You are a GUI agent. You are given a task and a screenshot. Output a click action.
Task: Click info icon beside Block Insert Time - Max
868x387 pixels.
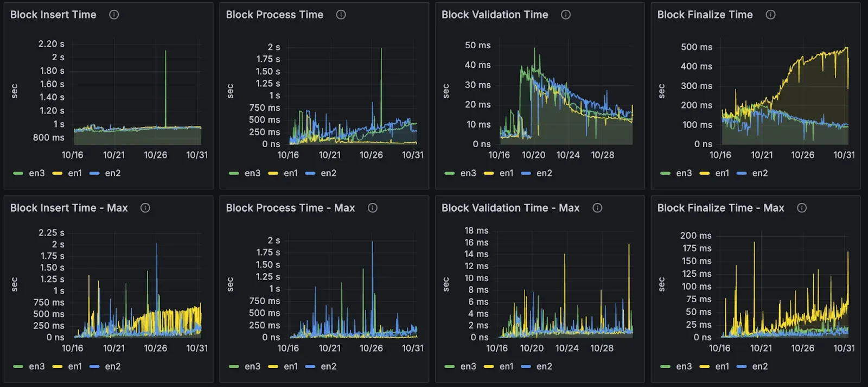click(145, 208)
